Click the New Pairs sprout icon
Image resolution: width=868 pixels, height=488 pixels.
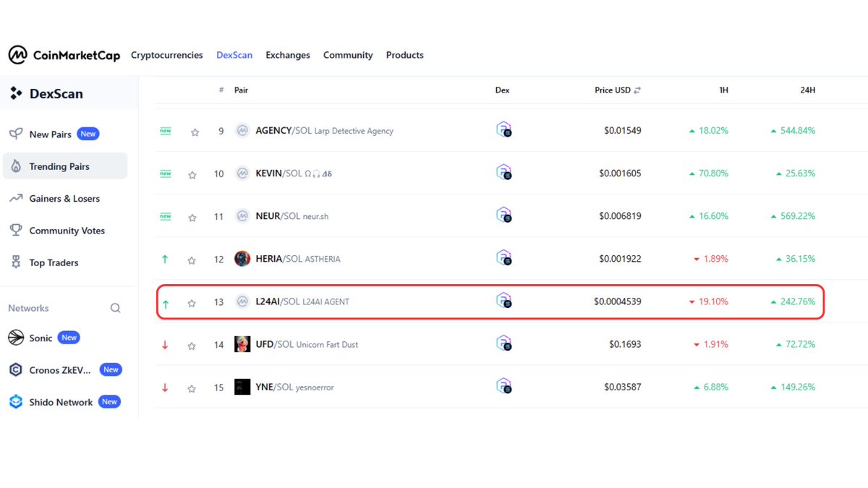point(15,134)
